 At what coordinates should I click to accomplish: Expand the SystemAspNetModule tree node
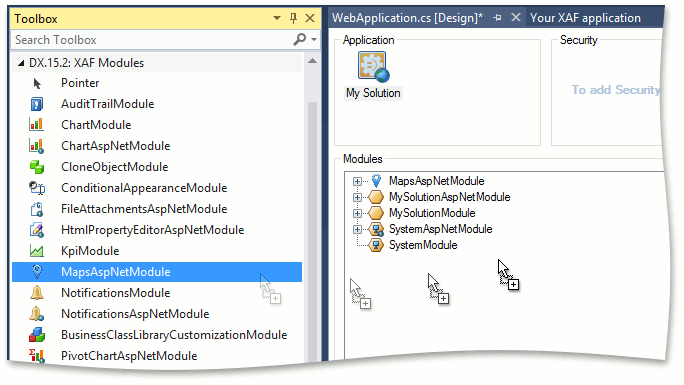pos(357,229)
